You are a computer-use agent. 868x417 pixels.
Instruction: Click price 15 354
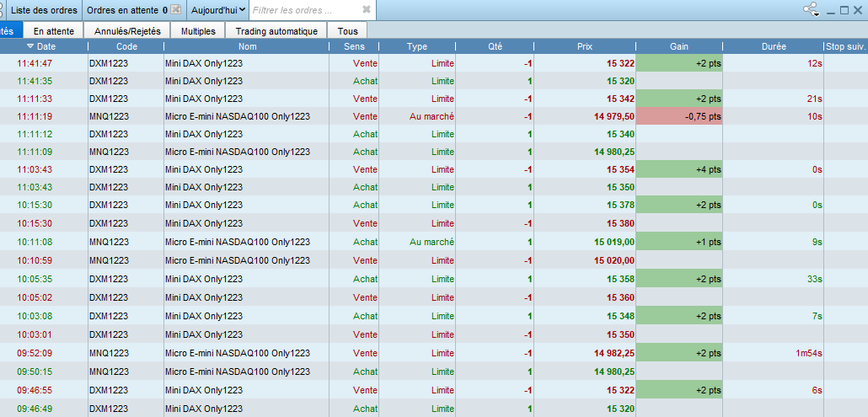[620, 169]
